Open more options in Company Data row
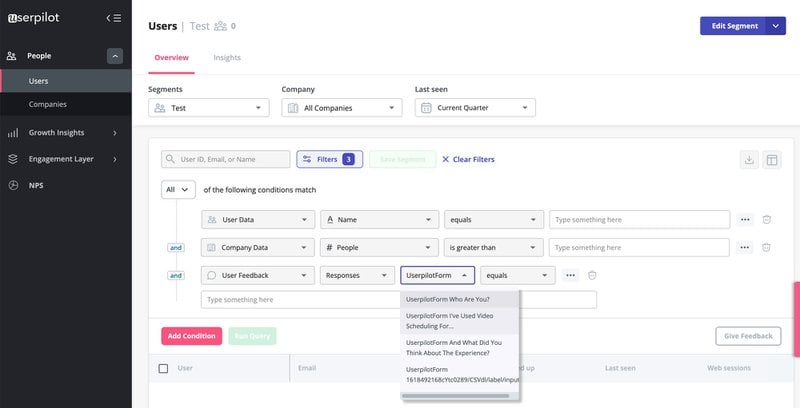The image size is (800, 408). [x=744, y=248]
